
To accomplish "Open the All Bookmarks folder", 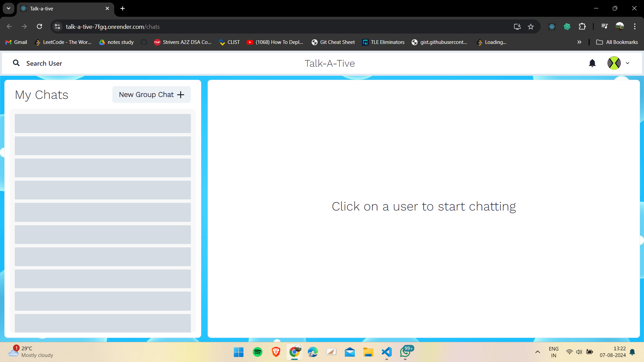I will (x=617, y=42).
